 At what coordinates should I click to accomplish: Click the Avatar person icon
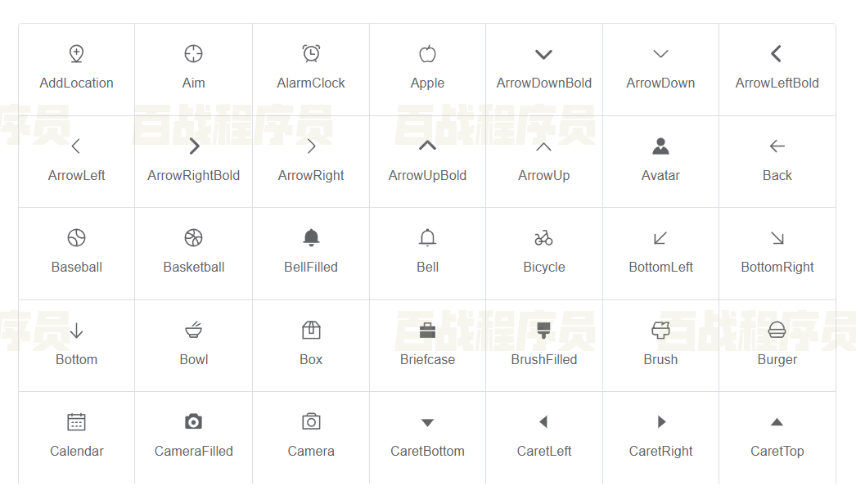pos(660,146)
